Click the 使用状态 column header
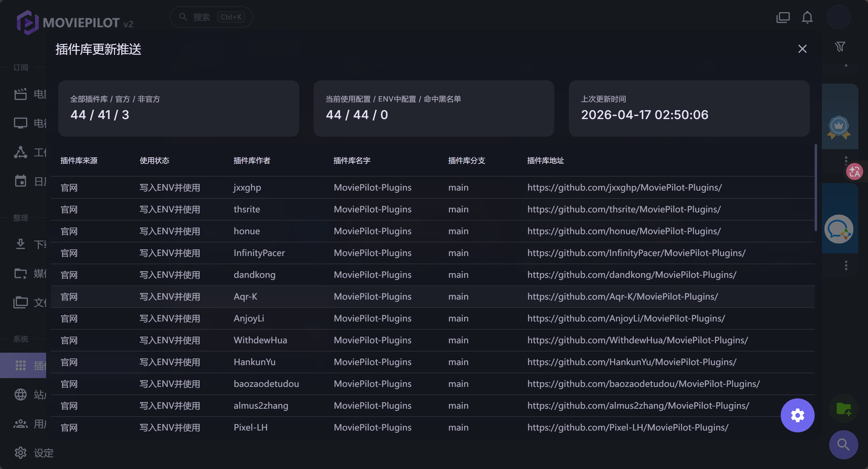This screenshot has height=469, width=868. click(154, 161)
